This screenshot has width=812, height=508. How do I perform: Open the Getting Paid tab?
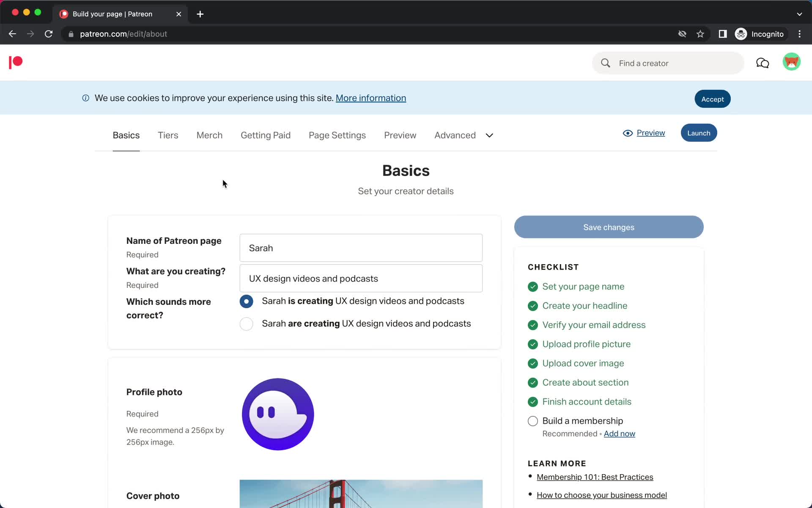point(266,135)
